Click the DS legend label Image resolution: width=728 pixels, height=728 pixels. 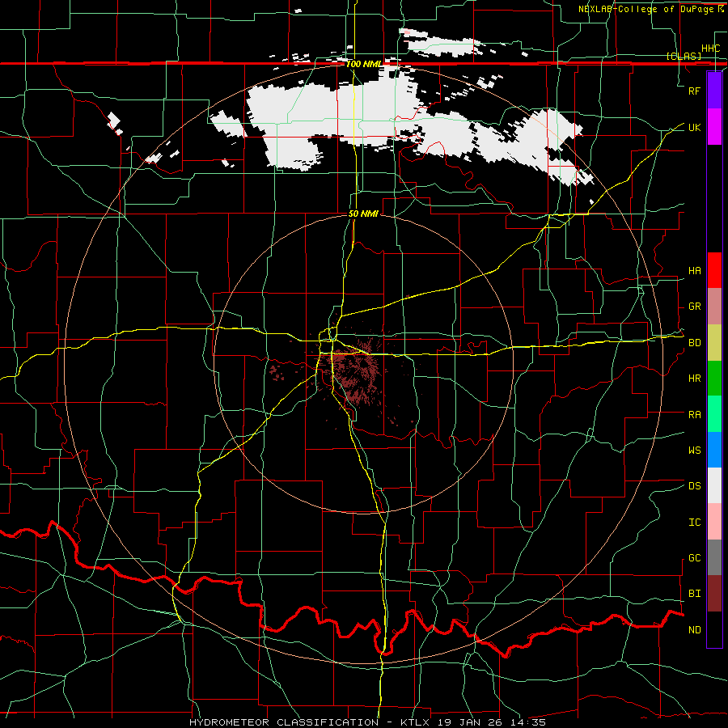(x=695, y=486)
